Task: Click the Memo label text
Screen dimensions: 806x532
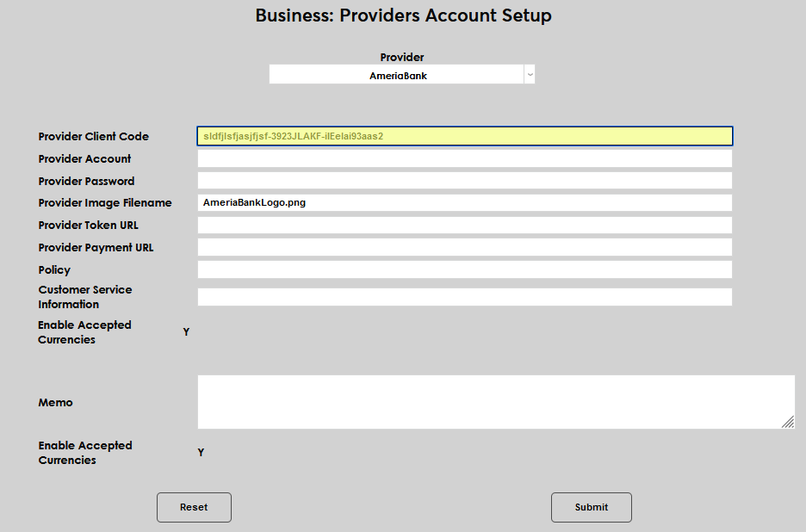Action: [x=55, y=403]
